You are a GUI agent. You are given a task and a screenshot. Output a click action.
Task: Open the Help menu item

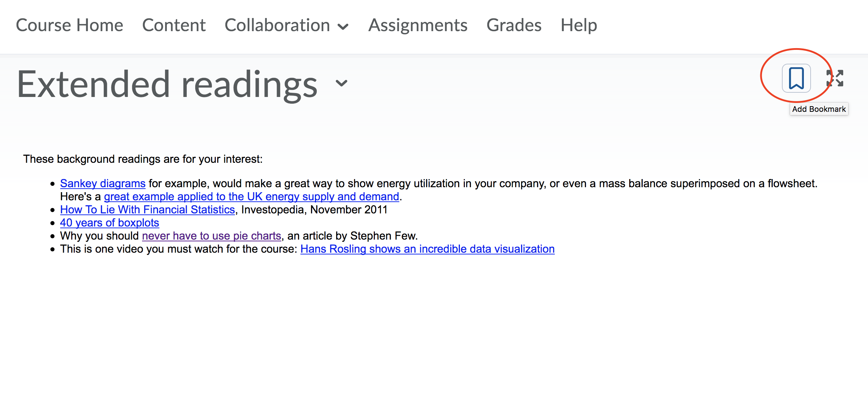579,25
